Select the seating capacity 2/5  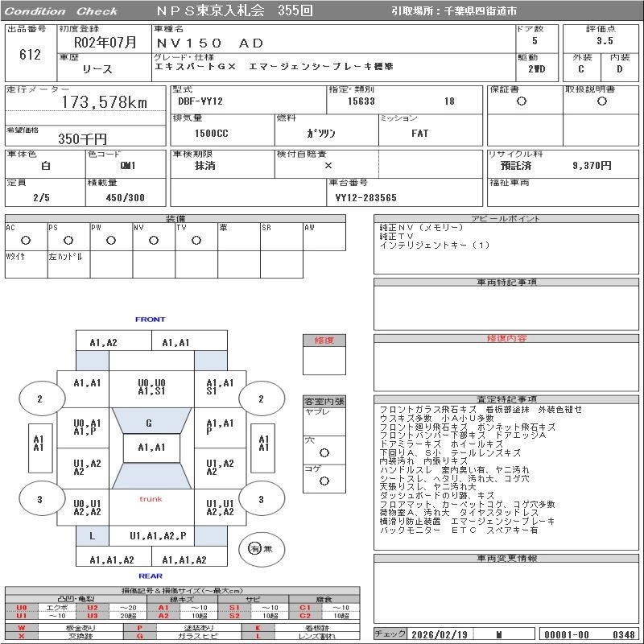(x=41, y=197)
